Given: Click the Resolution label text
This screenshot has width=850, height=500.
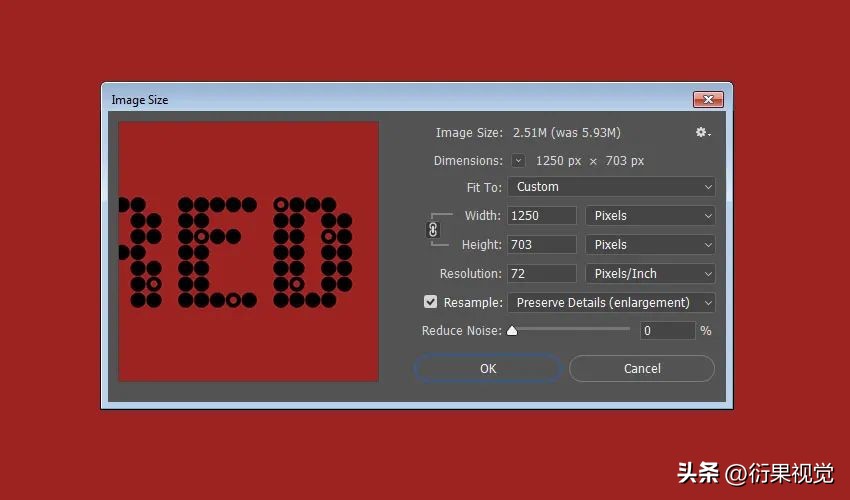Looking at the screenshot, I should pyautogui.click(x=470, y=274).
